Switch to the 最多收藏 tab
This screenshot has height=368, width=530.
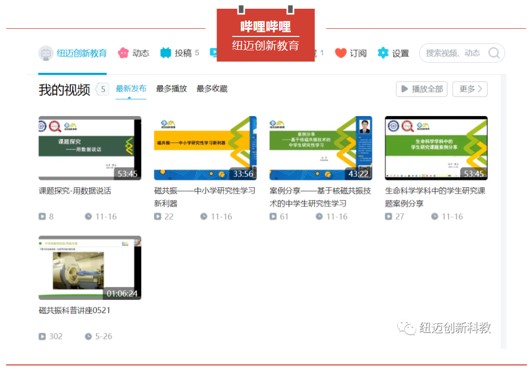click(x=212, y=89)
